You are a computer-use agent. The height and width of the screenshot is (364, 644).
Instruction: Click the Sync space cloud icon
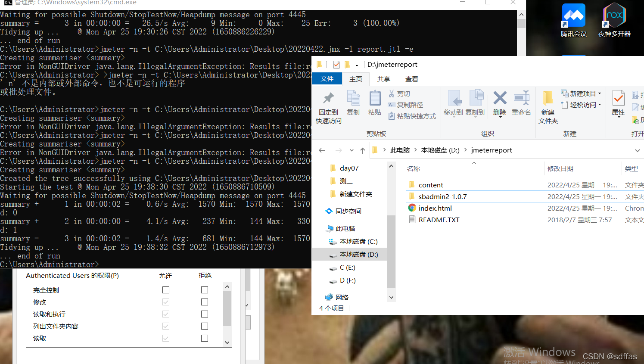click(329, 211)
